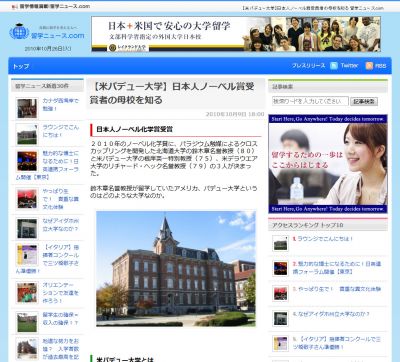Open sidebar link ラウンジでこんにちは
The width and height of the screenshot is (400, 362).
(61, 131)
